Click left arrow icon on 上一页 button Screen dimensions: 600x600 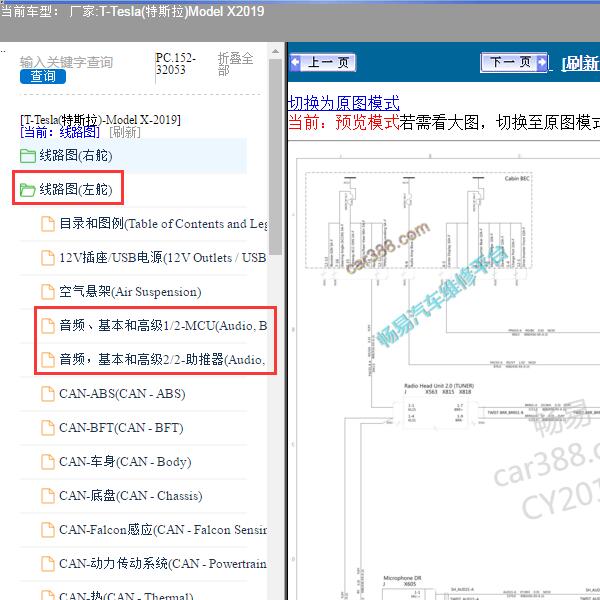295,62
